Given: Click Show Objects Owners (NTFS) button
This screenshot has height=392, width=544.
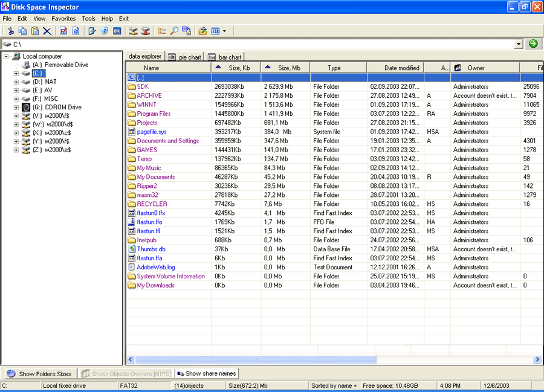Looking at the screenshot, I should 126,374.
